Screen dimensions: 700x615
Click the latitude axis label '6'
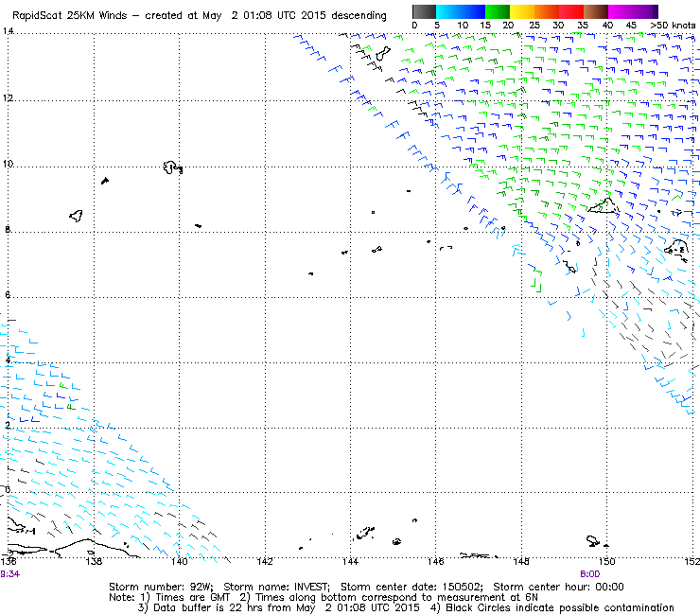click(x=8, y=295)
